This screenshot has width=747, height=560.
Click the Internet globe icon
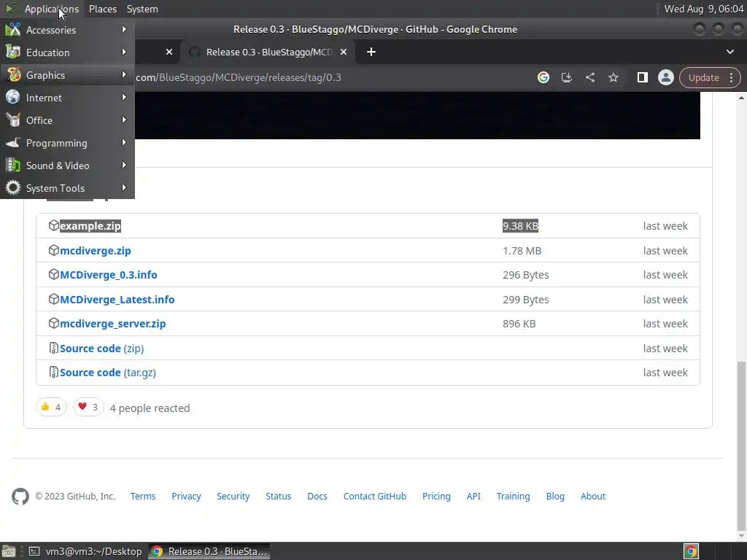pyautogui.click(x=13, y=97)
